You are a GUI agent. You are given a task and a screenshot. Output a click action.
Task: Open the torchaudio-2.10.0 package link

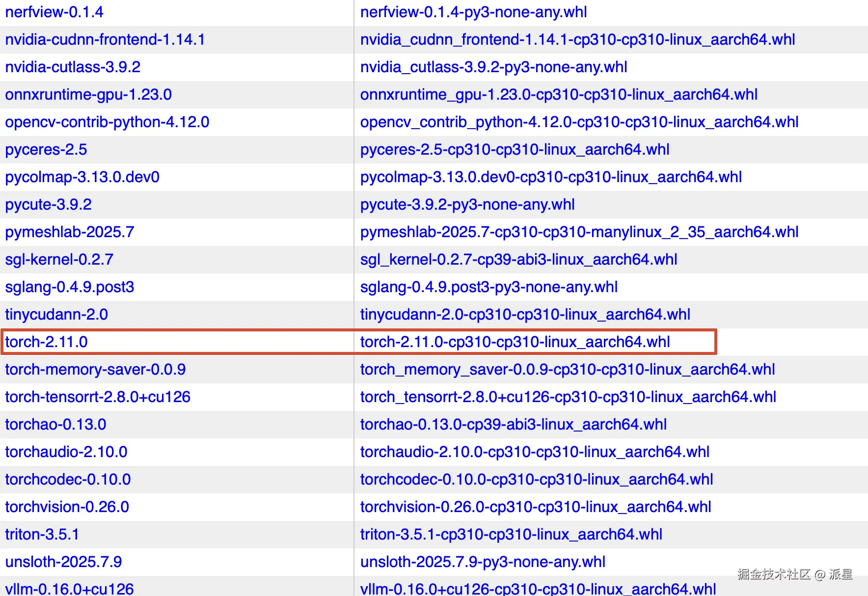point(66,452)
